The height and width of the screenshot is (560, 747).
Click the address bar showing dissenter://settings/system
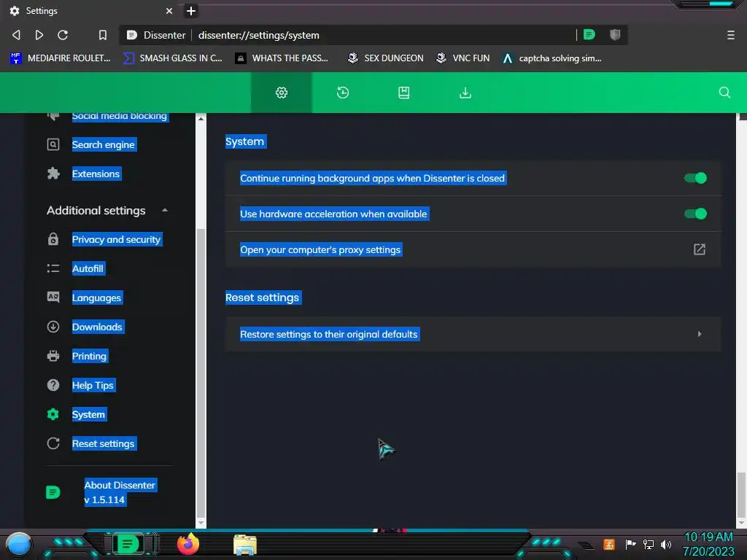coord(373,35)
